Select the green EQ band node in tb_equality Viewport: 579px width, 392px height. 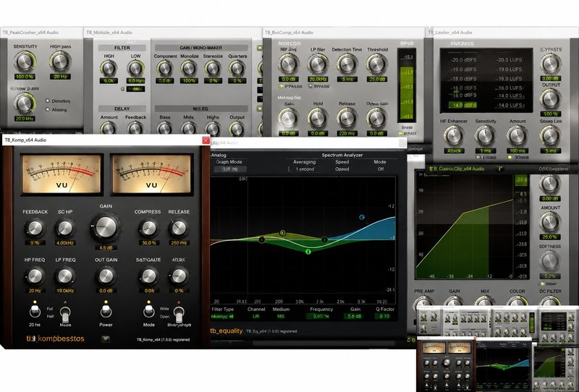[308, 252]
